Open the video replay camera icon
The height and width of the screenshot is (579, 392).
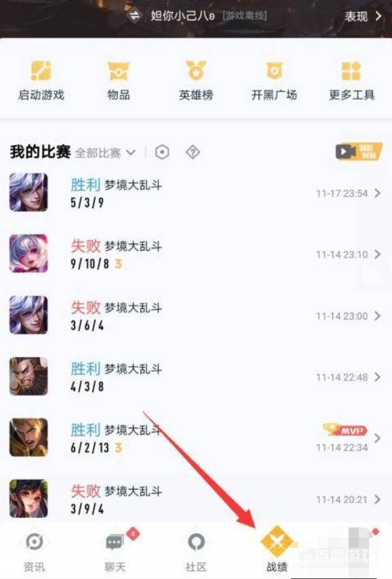[x=358, y=151]
